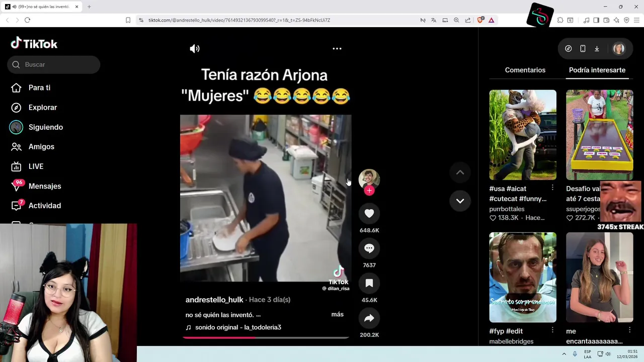Open the video three-dots options menu
The image size is (644, 362).
point(337,49)
